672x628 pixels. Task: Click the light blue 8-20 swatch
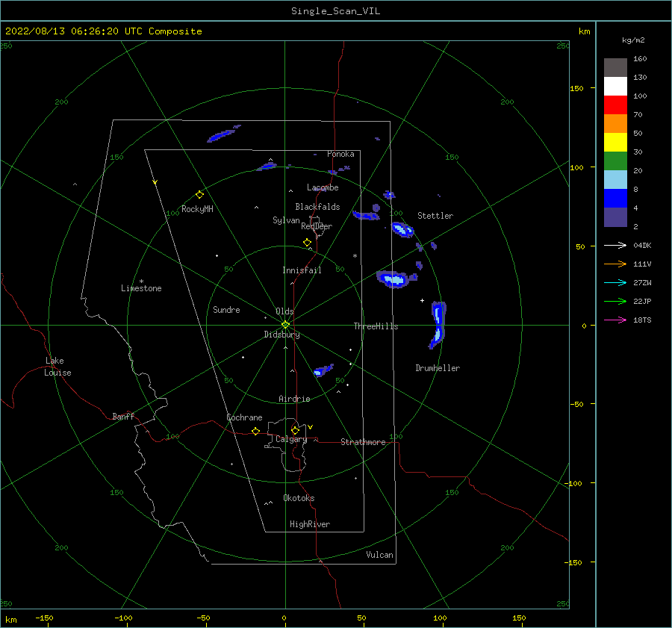pos(615,180)
